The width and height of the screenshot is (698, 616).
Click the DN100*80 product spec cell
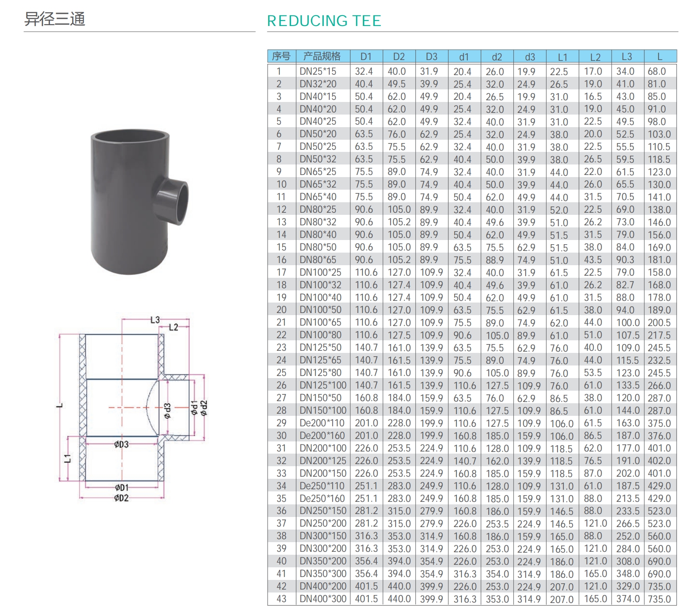click(320, 335)
